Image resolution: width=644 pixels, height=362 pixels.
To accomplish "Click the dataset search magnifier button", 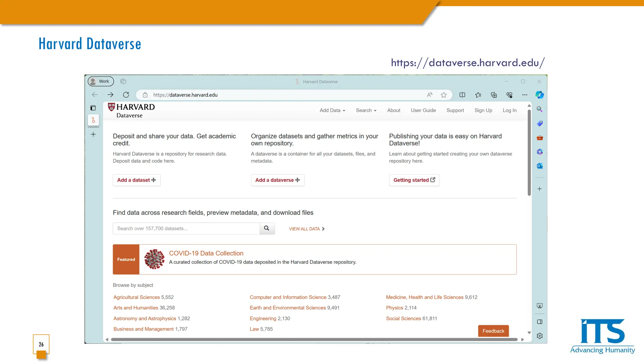I will pos(267,228).
